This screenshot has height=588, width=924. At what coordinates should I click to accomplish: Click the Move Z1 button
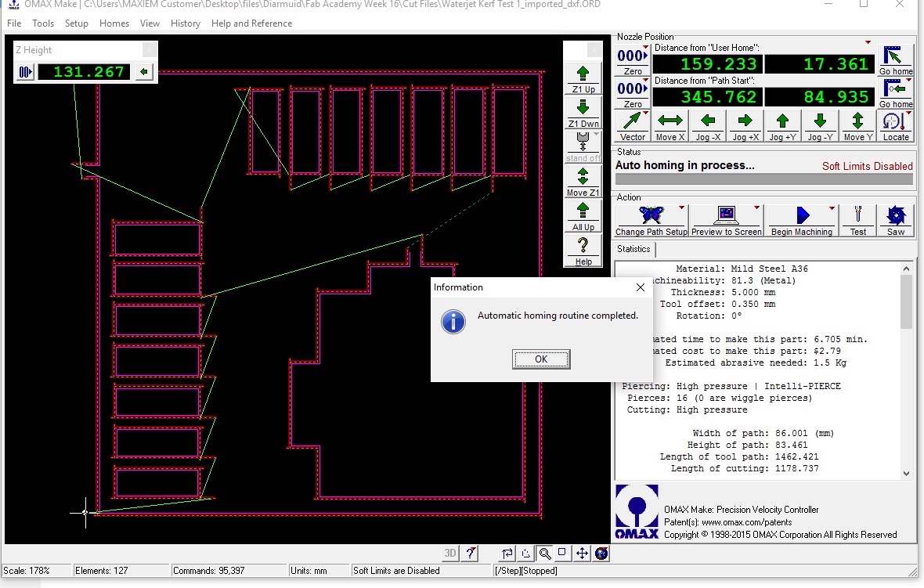[x=583, y=182]
